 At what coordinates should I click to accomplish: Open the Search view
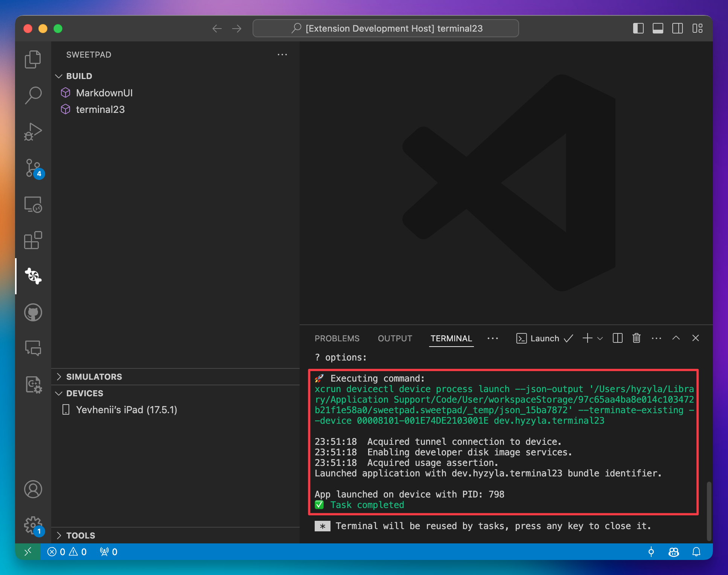point(33,95)
